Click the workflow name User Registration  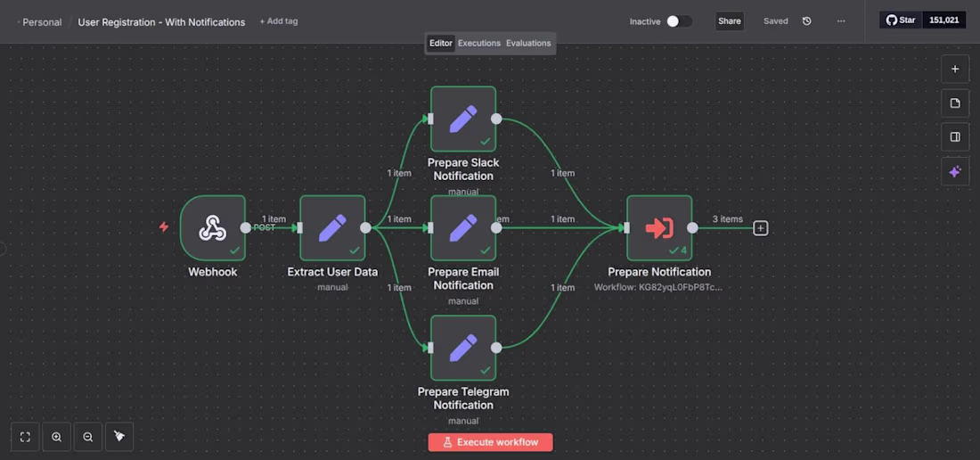coord(161,22)
